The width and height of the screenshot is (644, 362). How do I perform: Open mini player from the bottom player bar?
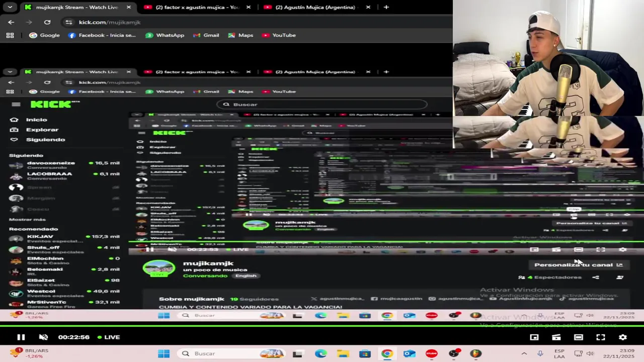[534, 337]
